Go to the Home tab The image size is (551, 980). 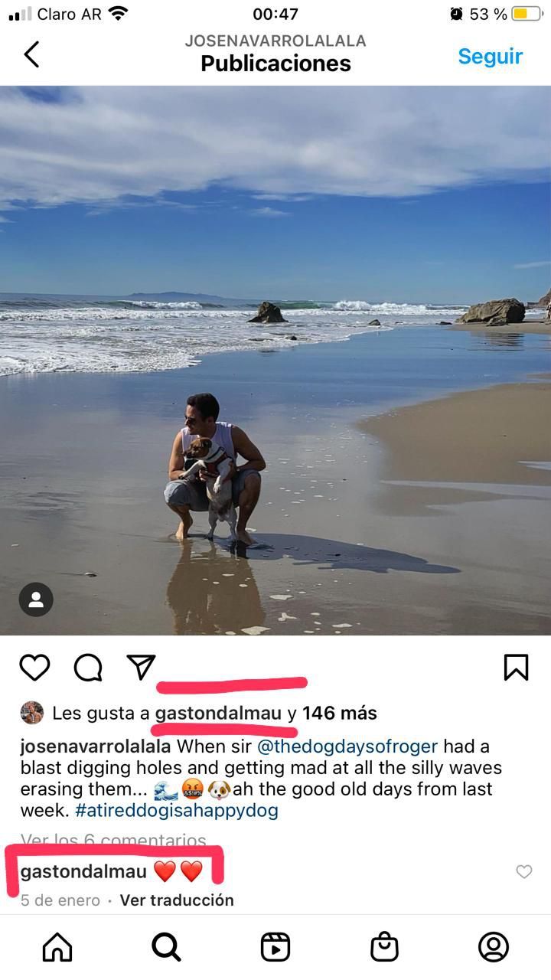[57, 947]
